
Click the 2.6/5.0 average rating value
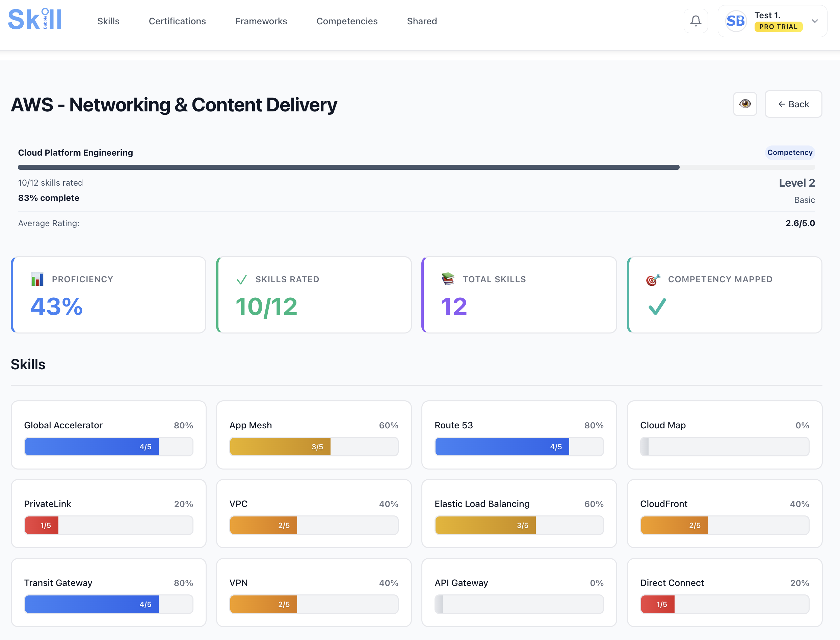800,223
